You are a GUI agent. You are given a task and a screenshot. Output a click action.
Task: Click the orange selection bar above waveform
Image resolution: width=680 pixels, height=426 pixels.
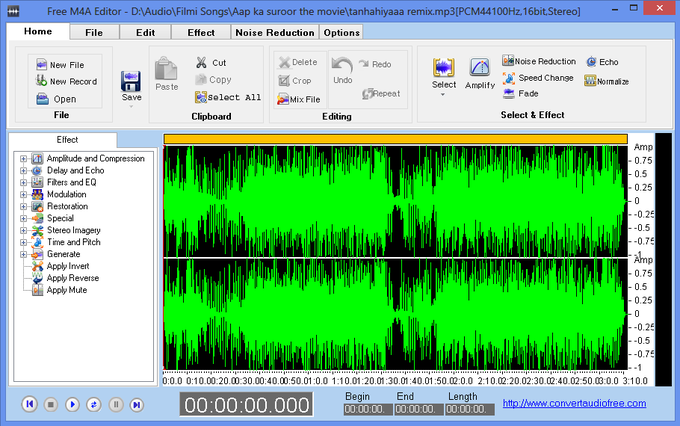[395, 139]
